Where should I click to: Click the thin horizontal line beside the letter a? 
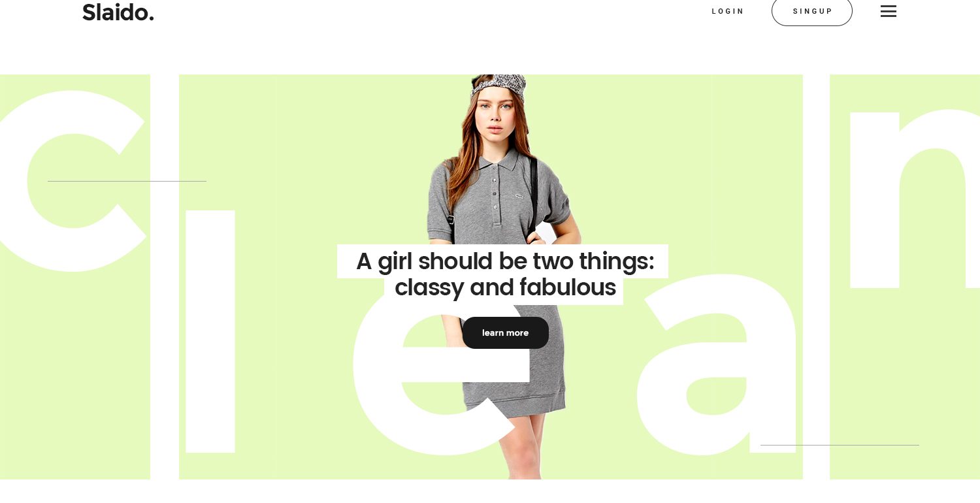840,445
